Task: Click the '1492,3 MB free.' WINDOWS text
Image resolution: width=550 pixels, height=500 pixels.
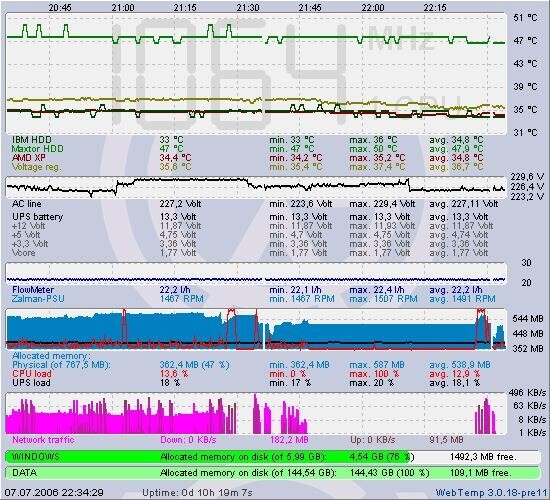Action: (483, 457)
